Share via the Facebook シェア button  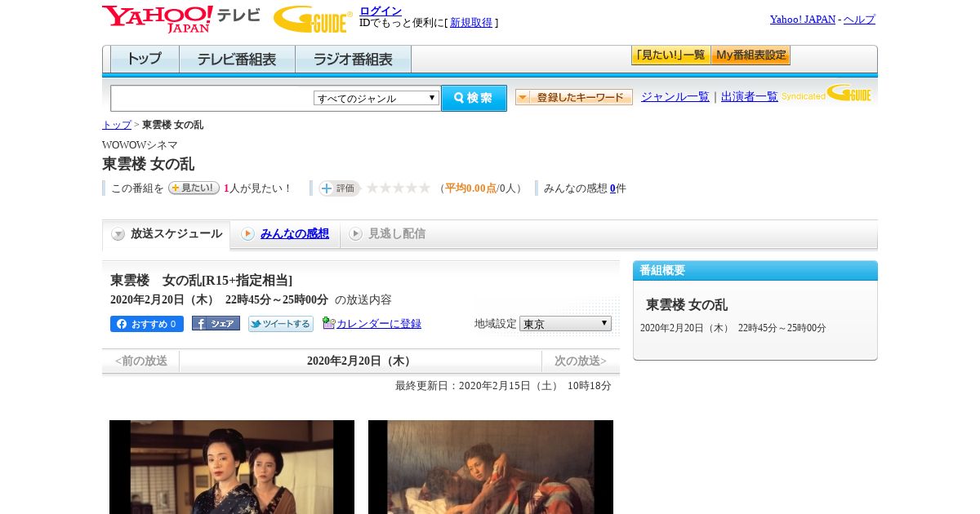click(216, 323)
